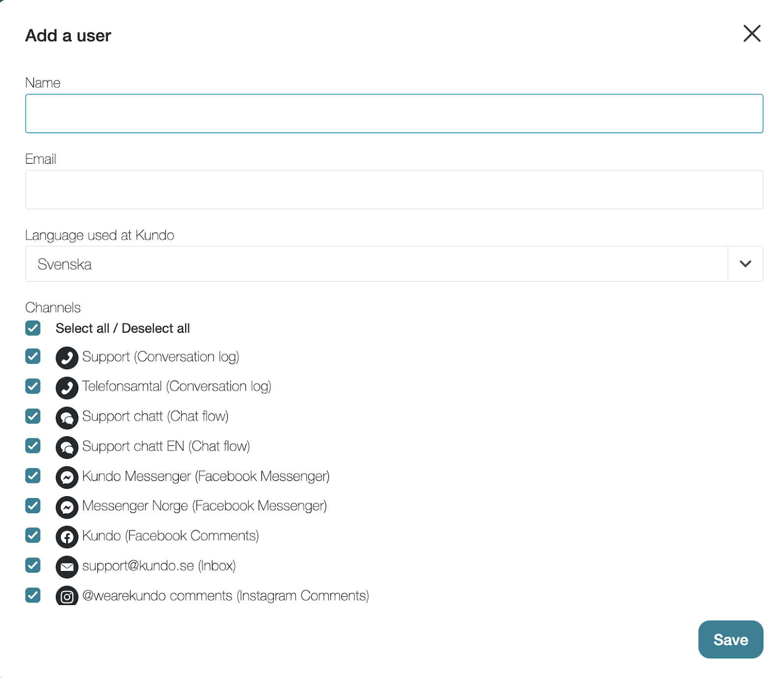Click the 'Add a user' dialog title
Viewport: 784px width, 678px height.
click(68, 36)
